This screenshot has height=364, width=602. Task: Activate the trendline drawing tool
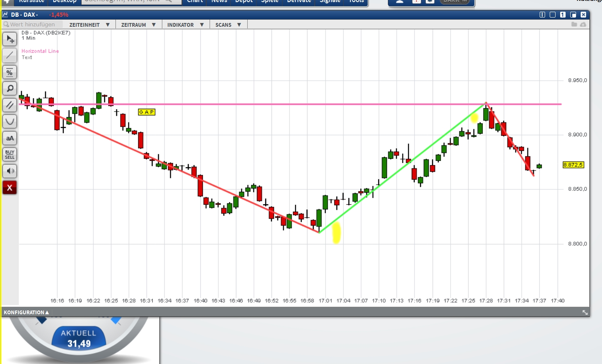[9, 55]
